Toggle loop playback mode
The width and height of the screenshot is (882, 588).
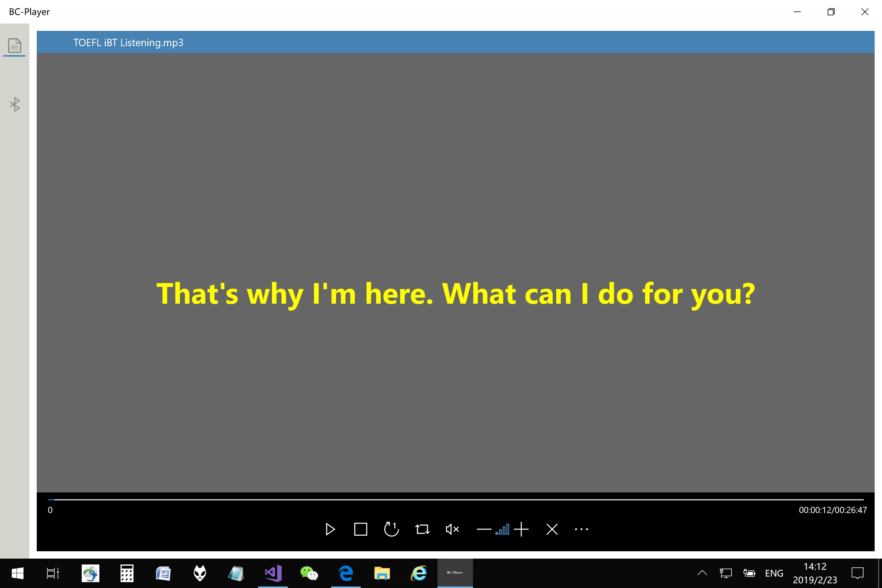[422, 529]
